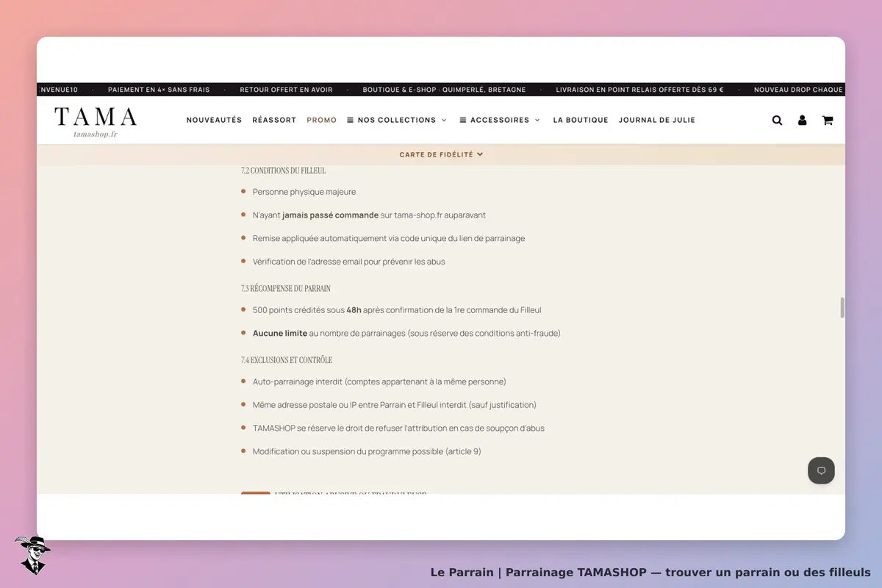Click 'TAMASHOP se réserve le droit' line
Image resolution: width=882 pixels, height=588 pixels.
click(398, 428)
